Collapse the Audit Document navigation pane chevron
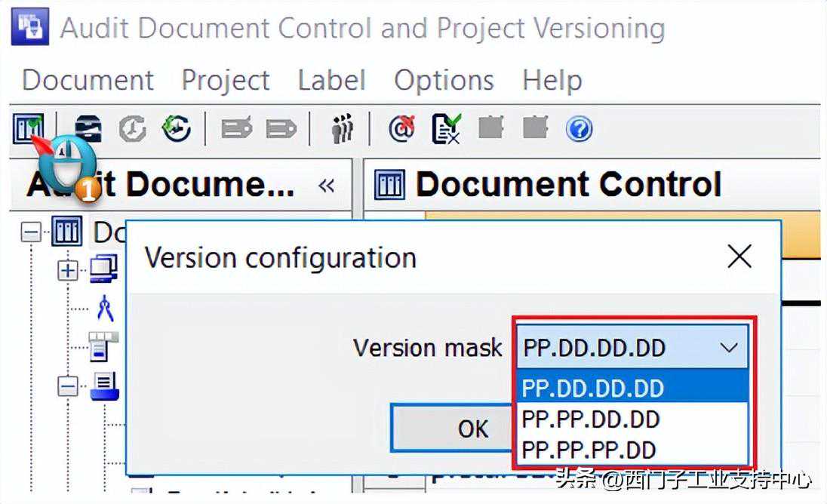This screenshot has height=504, width=827. coord(327,186)
